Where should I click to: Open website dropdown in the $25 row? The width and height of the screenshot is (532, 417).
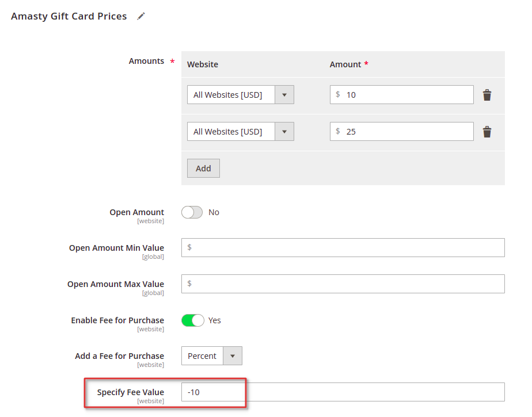(241, 132)
